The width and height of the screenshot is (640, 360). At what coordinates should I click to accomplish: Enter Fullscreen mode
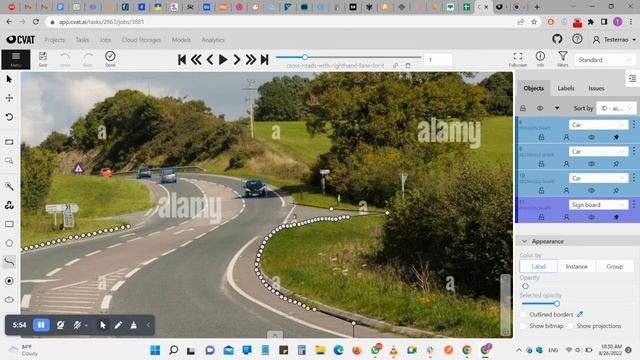click(x=518, y=59)
